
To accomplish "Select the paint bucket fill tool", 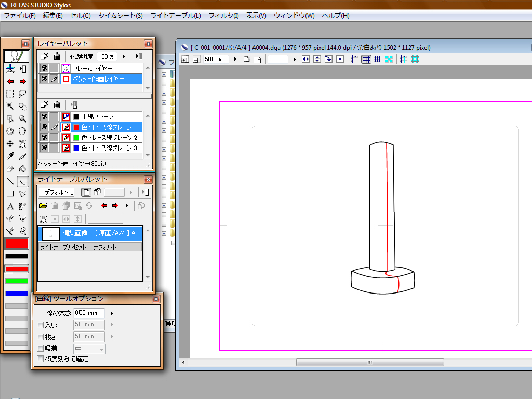I will [23, 169].
